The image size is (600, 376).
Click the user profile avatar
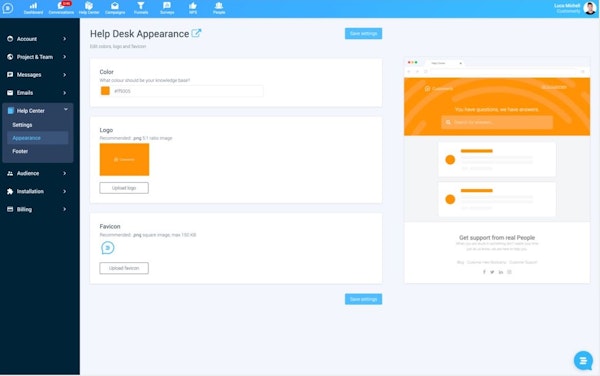coord(590,8)
